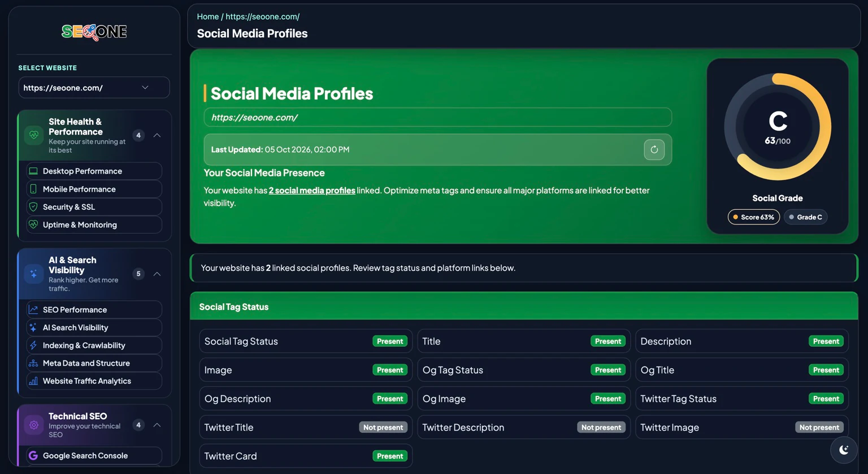Screen dimensions: 868x474
Task: Click the circular Social Grade gauge
Action: pyautogui.click(x=778, y=127)
